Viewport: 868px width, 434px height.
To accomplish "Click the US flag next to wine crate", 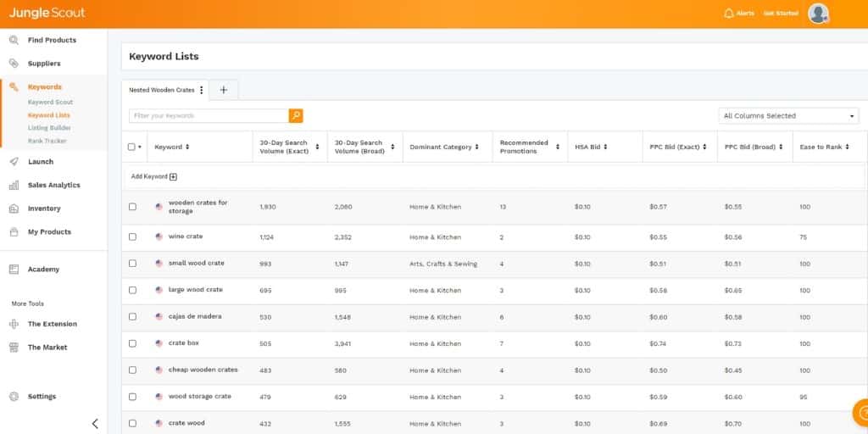I will pyautogui.click(x=159, y=236).
